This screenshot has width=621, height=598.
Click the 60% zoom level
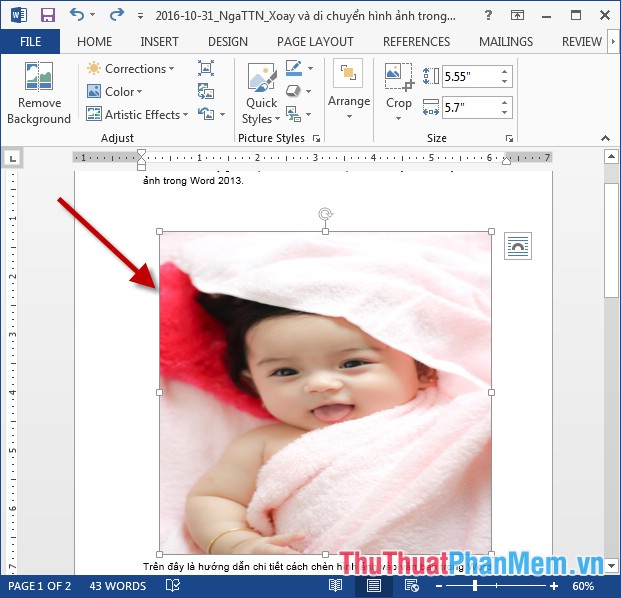click(x=583, y=586)
